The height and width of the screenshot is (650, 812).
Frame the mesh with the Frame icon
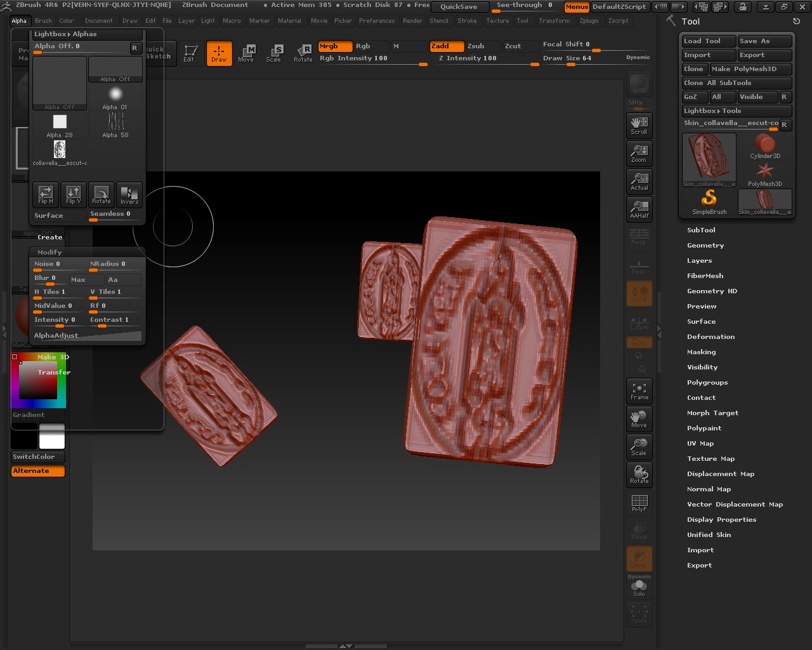[x=639, y=390]
